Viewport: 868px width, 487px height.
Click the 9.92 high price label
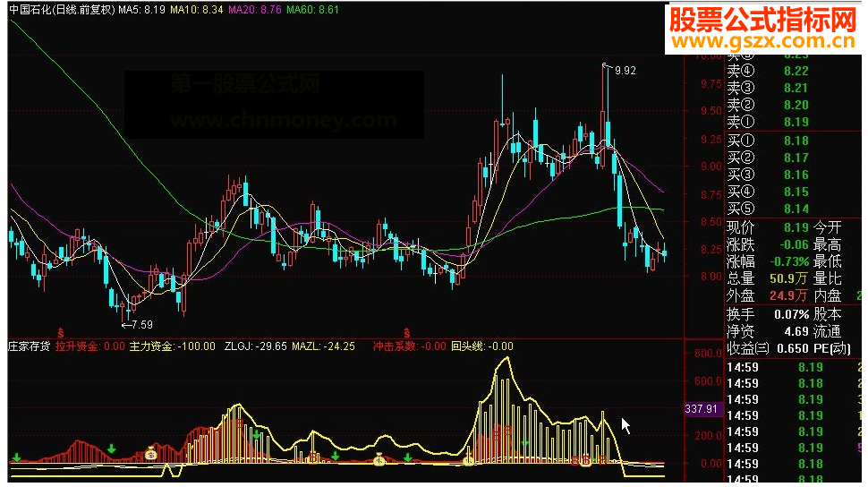point(625,71)
